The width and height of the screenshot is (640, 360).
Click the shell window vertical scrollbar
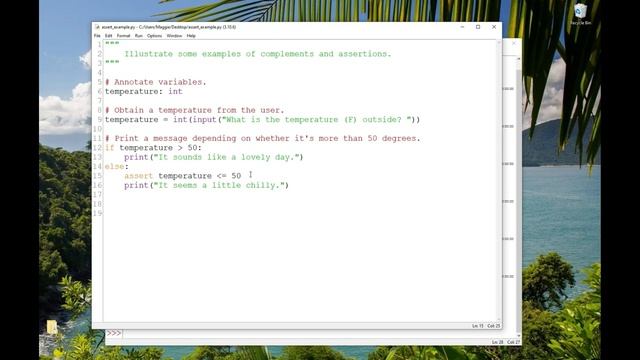[519, 196]
